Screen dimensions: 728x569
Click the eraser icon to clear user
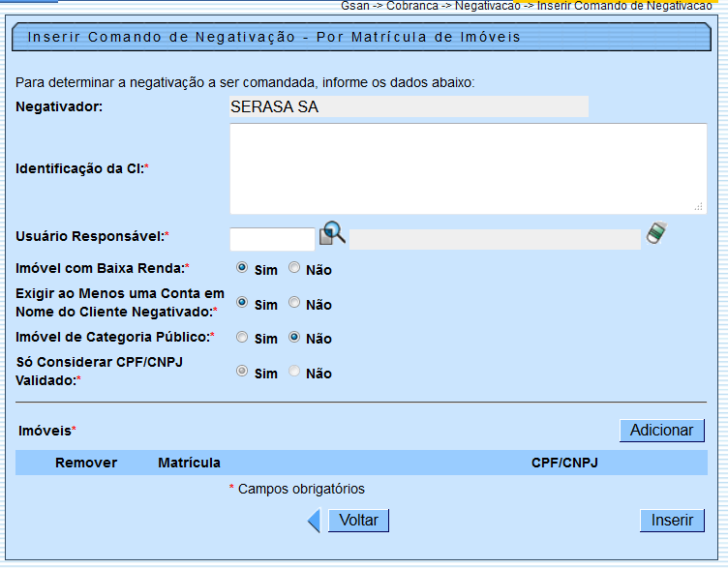tap(657, 234)
